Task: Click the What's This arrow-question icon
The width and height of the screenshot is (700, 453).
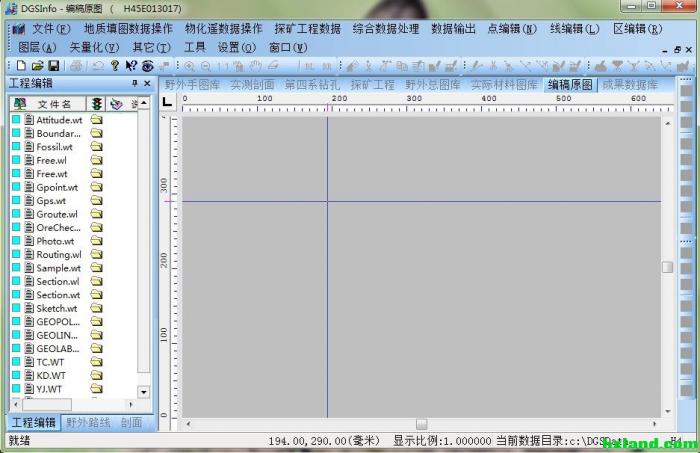Action: pos(131,66)
